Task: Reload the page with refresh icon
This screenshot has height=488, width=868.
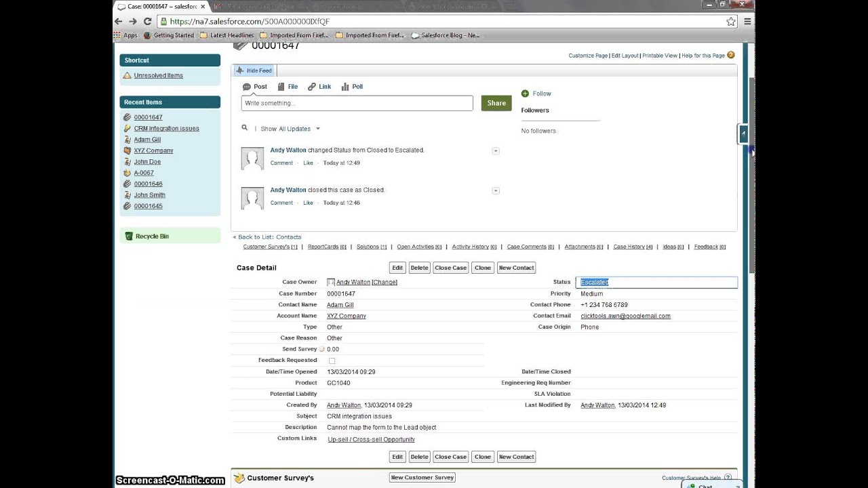Action: pos(147,22)
